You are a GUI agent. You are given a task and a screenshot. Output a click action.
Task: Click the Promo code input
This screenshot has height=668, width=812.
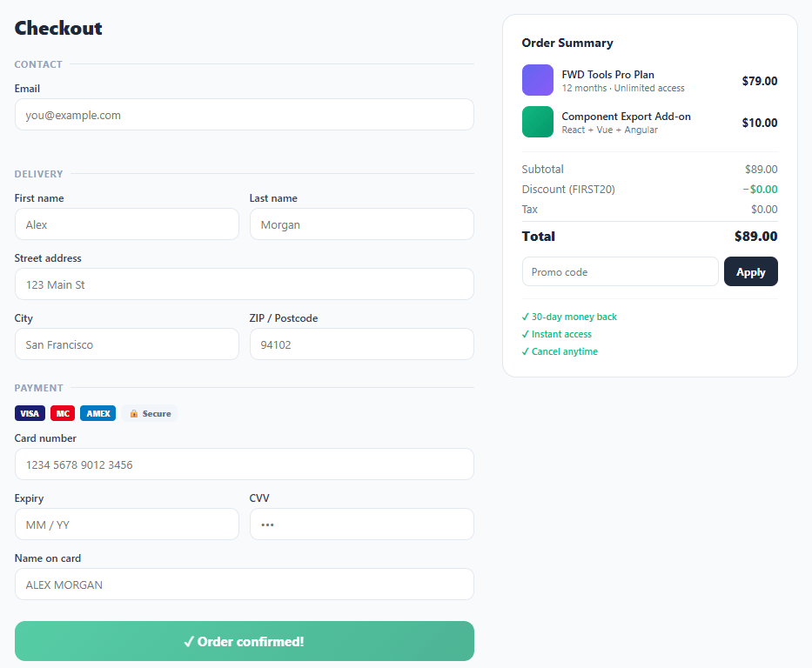(x=621, y=271)
